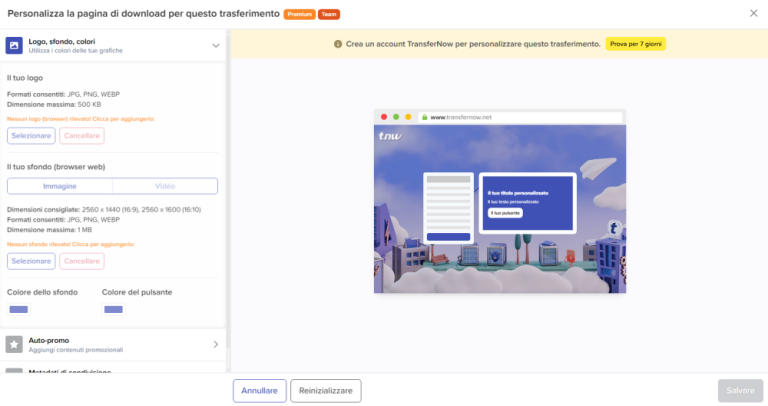Click the Dimensioni consigliate text line
The height and width of the screenshot is (406, 768).
click(x=104, y=210)
